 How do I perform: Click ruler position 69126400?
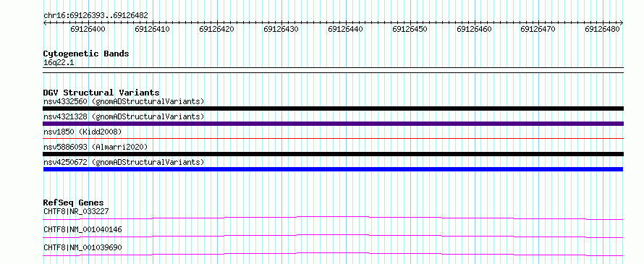point(88,29)
